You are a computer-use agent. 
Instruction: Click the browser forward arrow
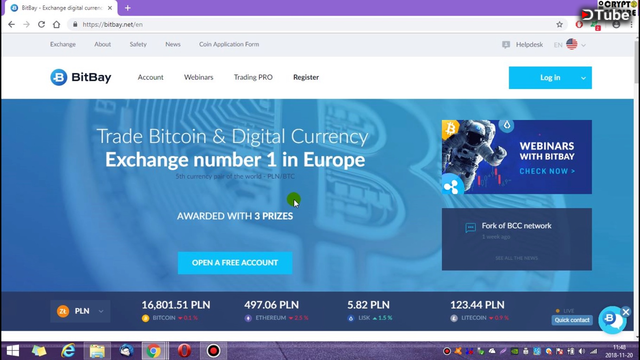point(27,24)
